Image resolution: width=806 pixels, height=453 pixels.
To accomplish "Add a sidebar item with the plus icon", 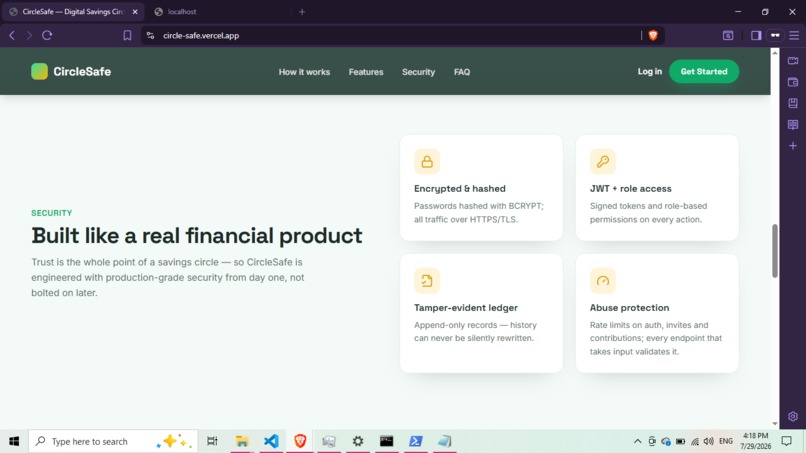I will coord(793,146).
